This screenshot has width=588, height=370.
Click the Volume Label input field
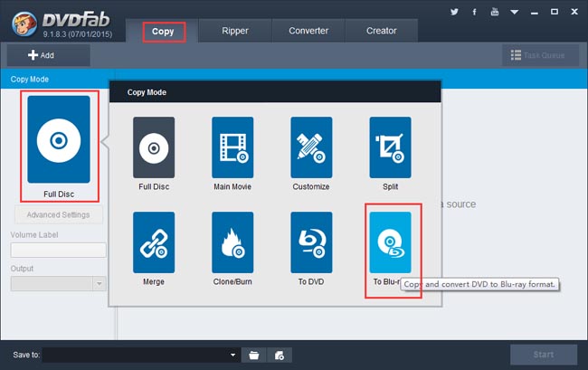59,250
